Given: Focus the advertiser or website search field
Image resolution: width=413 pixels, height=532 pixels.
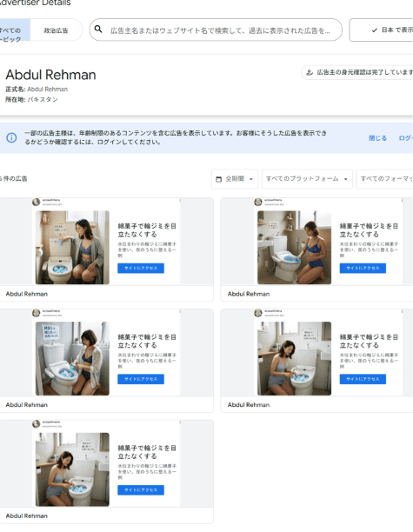Looking at the screenshot, I should [x=216, y=30].
